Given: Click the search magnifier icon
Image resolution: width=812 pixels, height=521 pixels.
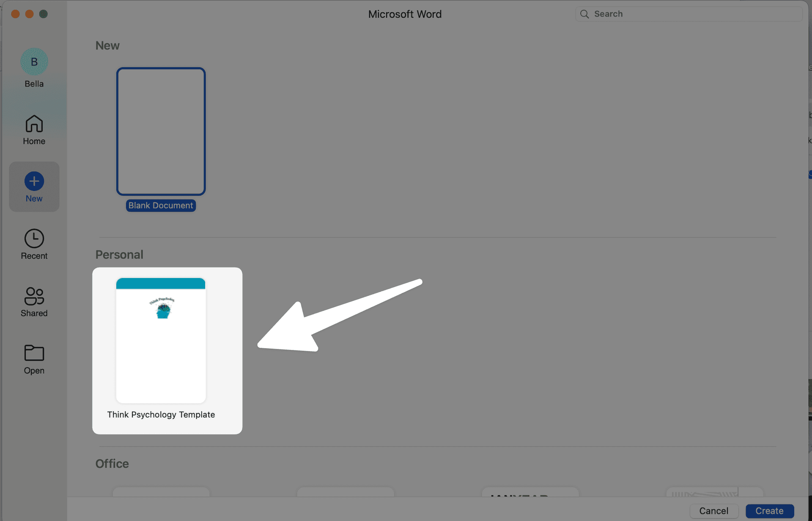Looking at the screenshot, I should (x=584, y=14).
